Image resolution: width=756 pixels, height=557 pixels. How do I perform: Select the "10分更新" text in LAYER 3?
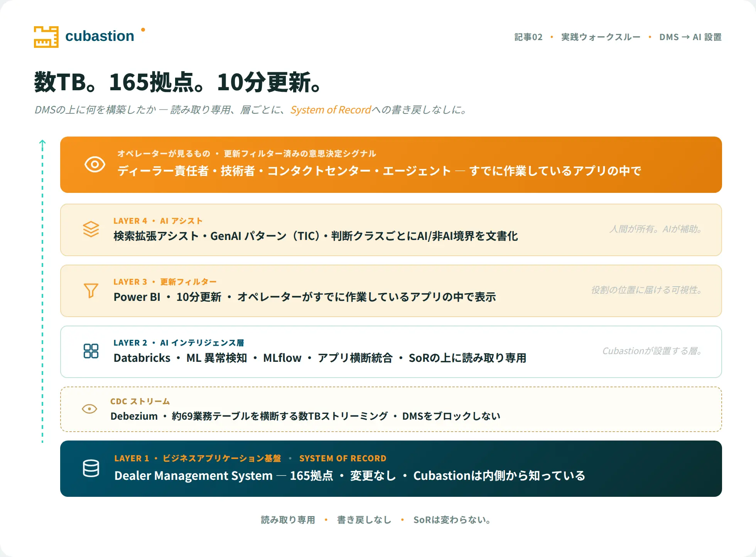(x=199, y=297)
